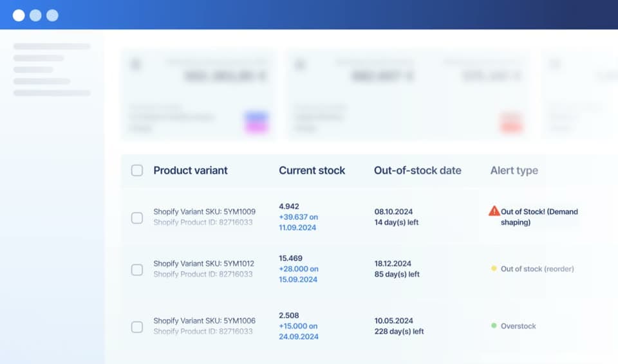Viewport: 618px width, 364px height.
Task: Check the box for SKU 5YM1006 row
Action: [136, 327]
